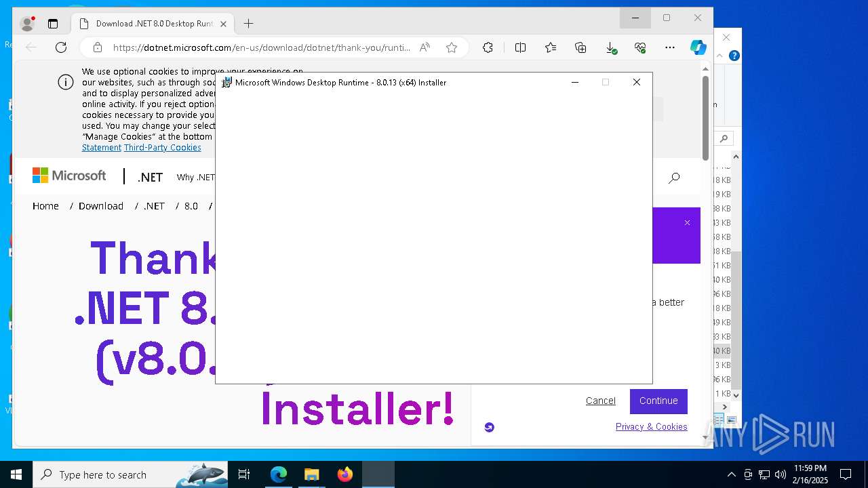Screen dimensions: 868x488
Task: Open Task View on the taskbar
Action: pos(244,474)
